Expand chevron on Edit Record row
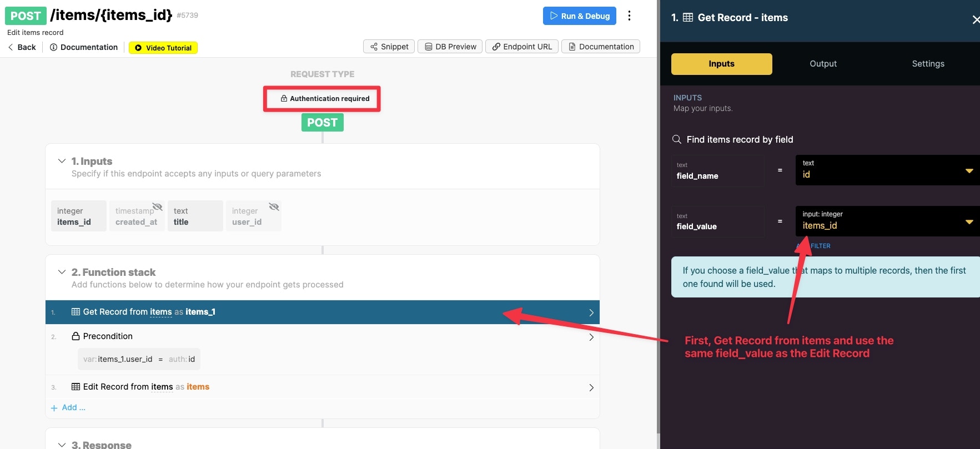980x449 pixels. pyautogui.click(x=591, y=387)
